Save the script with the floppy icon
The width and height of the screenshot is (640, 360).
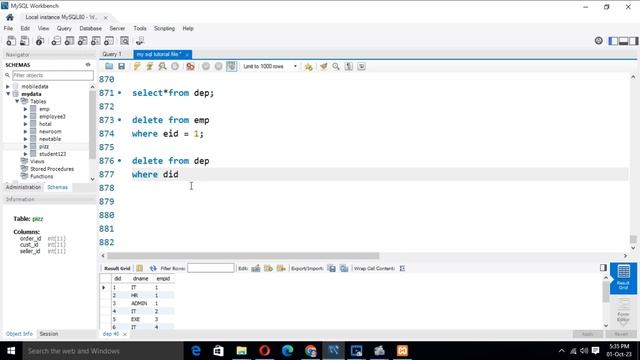pyautogui.click(x=121, y=66)
